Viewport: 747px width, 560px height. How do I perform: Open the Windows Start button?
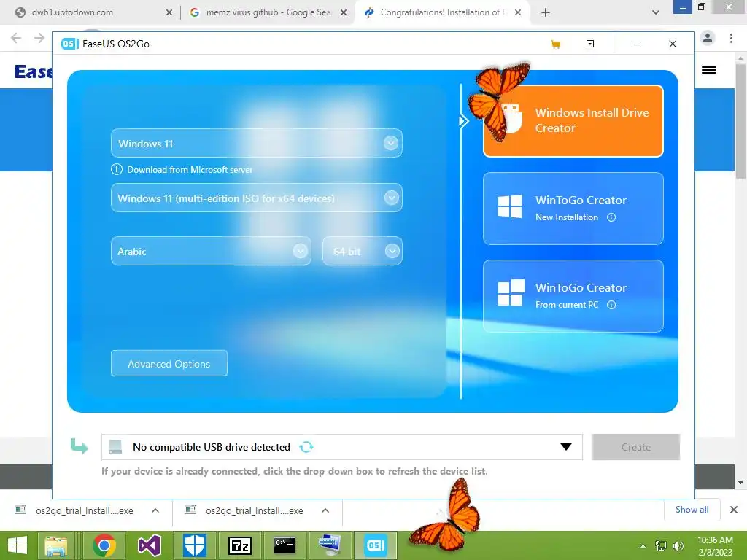click(18, 545)
